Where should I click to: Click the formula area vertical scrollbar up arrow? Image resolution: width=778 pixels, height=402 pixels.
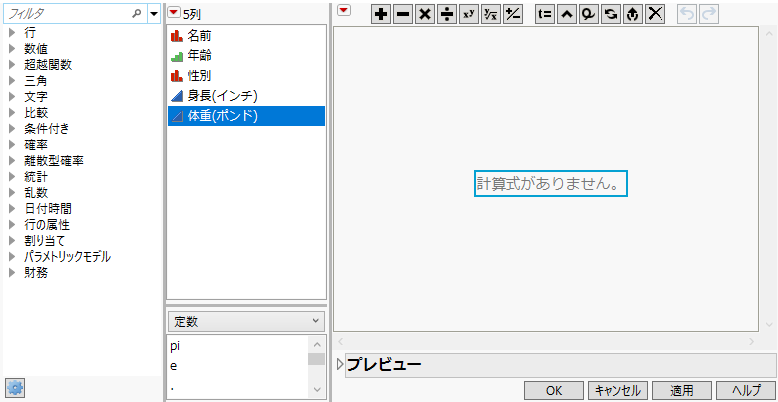770,34
